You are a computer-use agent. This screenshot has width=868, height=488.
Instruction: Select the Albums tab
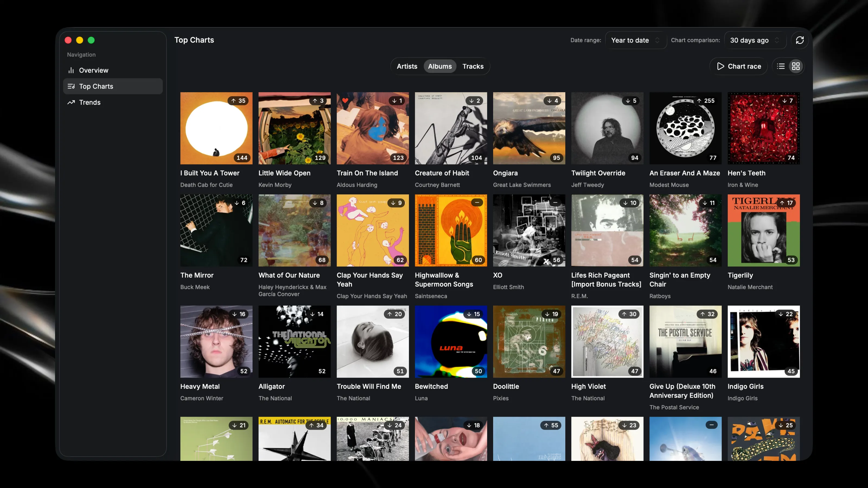440,66
